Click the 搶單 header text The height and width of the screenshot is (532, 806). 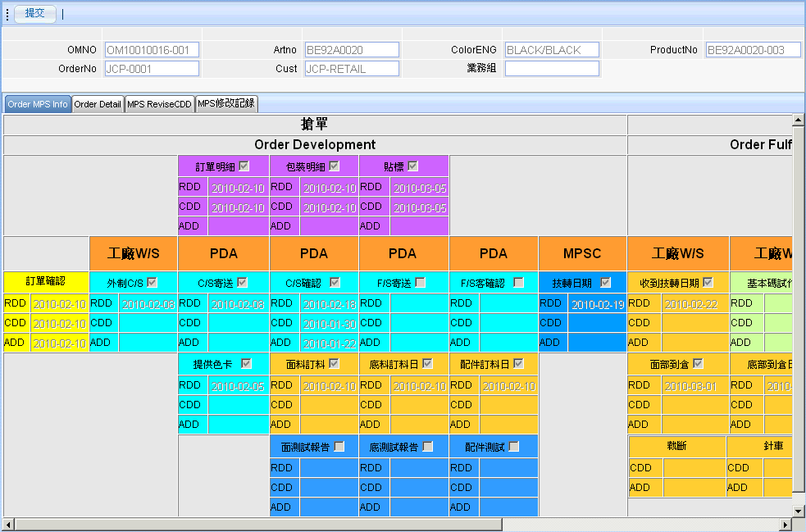(314, 124)
